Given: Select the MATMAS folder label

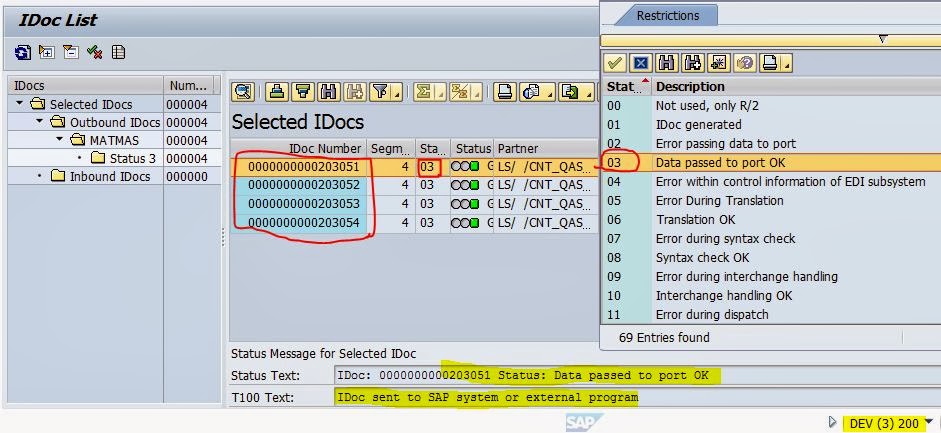Looking at the screenshot, I should [x=114, y=140].
